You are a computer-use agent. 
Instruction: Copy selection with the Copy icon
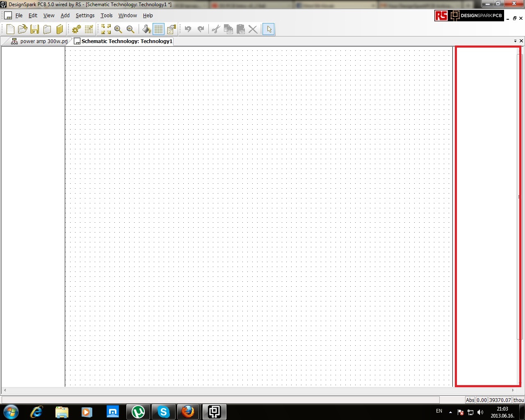(228, 29)
